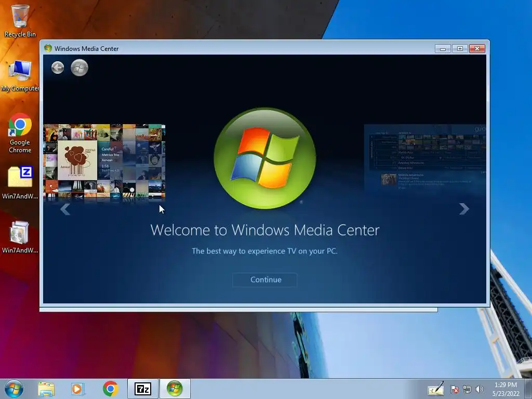This screenshot has width=532, height=399.
Task: Advance to the next slide with right chevron
Action: pos(464,209)
